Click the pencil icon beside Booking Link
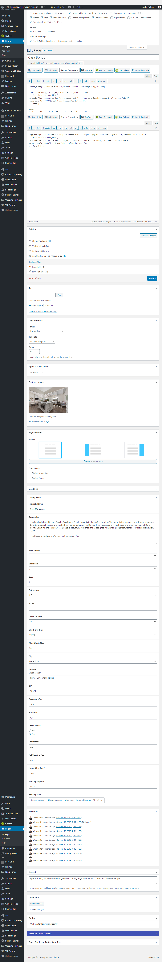The image size is (162, 980). (98, 800)
